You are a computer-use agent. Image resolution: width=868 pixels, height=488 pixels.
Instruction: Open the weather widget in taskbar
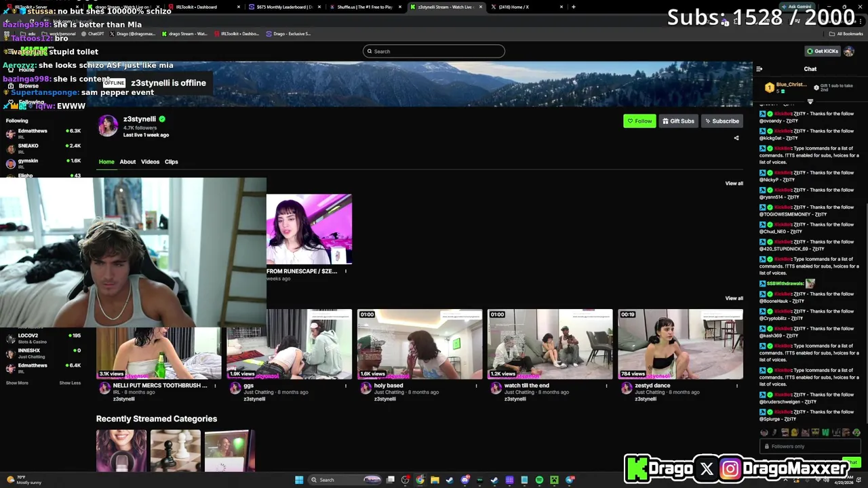click(24, 480)
